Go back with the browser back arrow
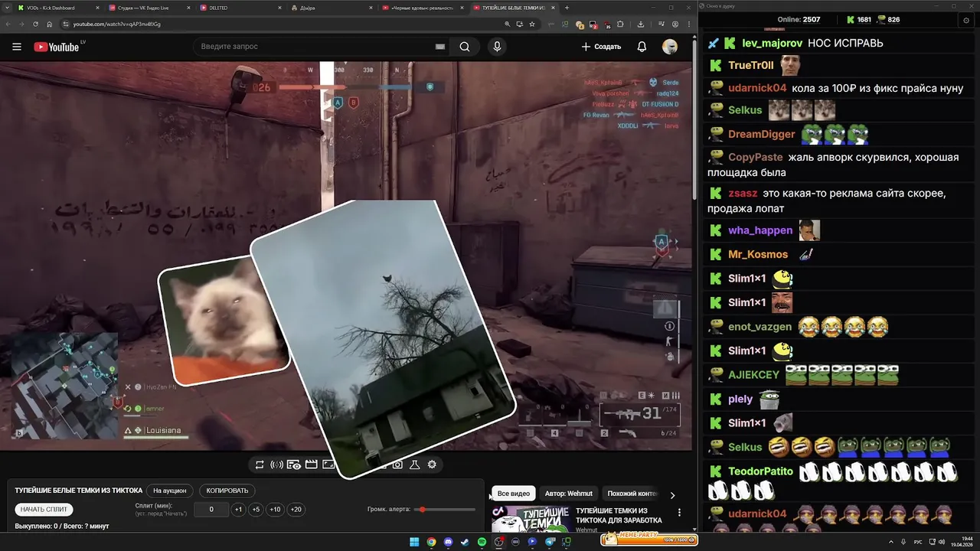Viewport: 980px width, 551px height. coord(8,24)
